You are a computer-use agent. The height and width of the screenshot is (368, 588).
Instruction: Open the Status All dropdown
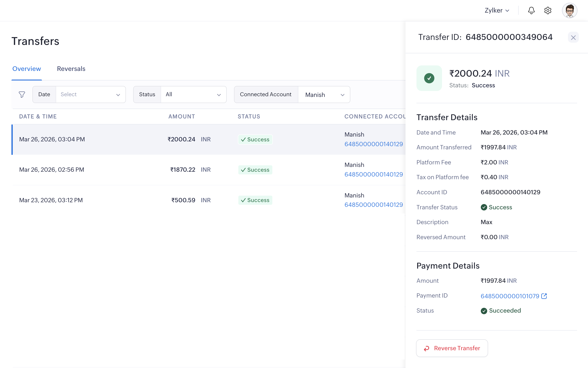(193, 94)
